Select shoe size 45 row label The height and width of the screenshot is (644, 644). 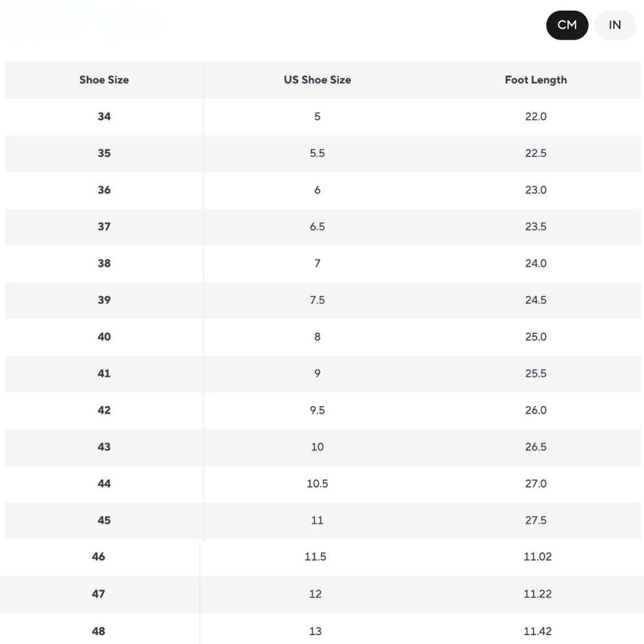point(104,521)
